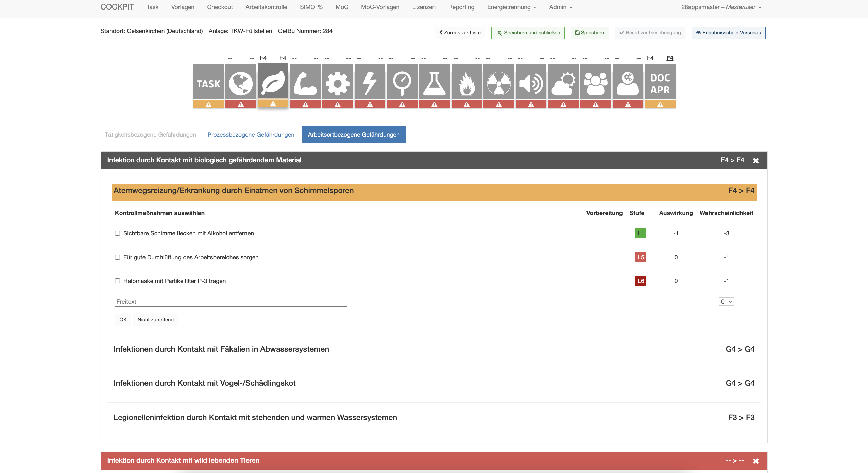Enable 'Für gute Durchlüftung des Arbeitsbereiches sorgen'
Viewport: 868px width, 473px height.
pyautogui.click(x=118, y=257)
